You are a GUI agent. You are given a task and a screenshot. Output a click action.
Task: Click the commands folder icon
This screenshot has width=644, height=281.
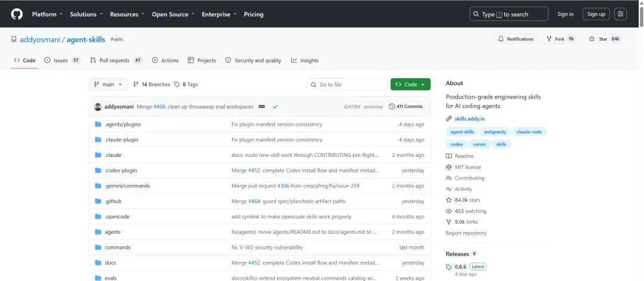[x=98, y=248]
